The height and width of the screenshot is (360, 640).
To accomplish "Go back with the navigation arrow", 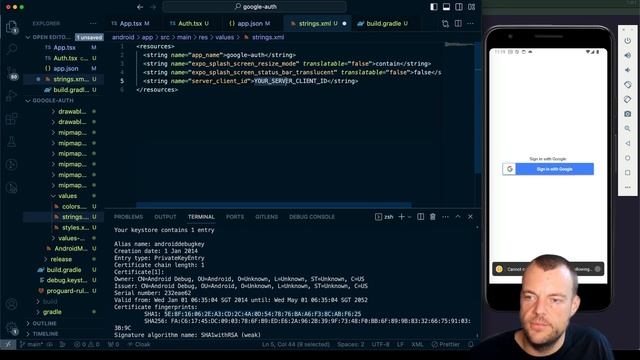I will click(x=140, y=7).
